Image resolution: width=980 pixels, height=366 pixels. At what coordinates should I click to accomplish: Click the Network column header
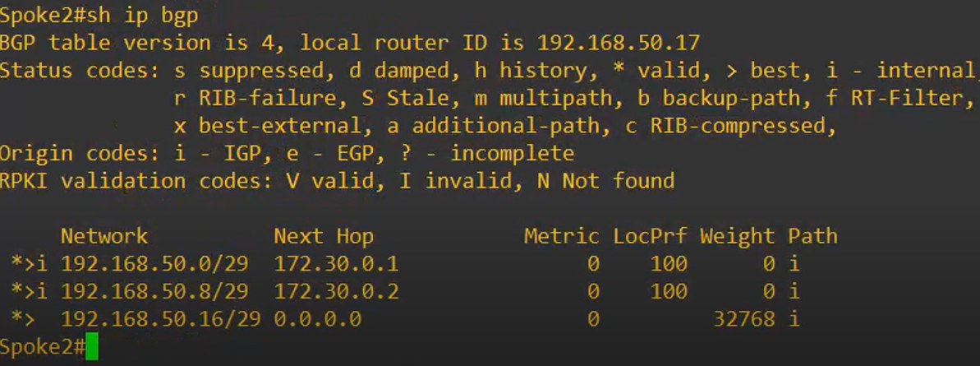point(104,236)
